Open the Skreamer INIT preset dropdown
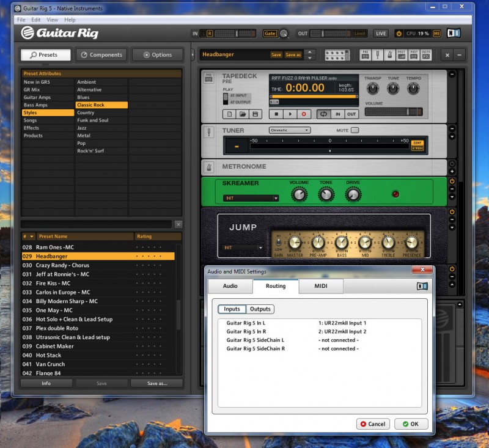 251,198
